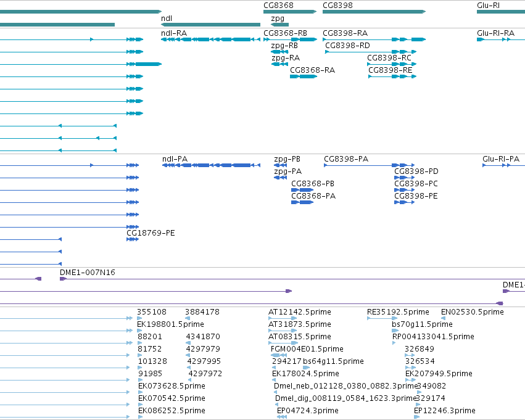Click EST EN02530.5prime
525x420 pixels.
473,312
